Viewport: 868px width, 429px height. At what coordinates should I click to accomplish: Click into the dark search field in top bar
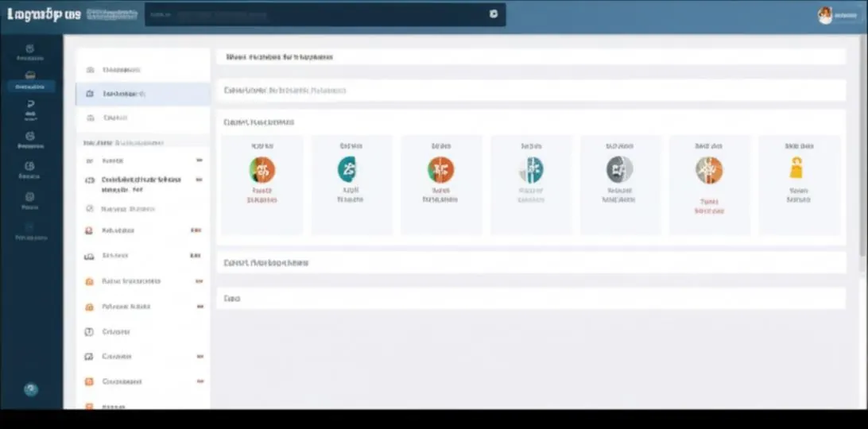tap(325, 14)
